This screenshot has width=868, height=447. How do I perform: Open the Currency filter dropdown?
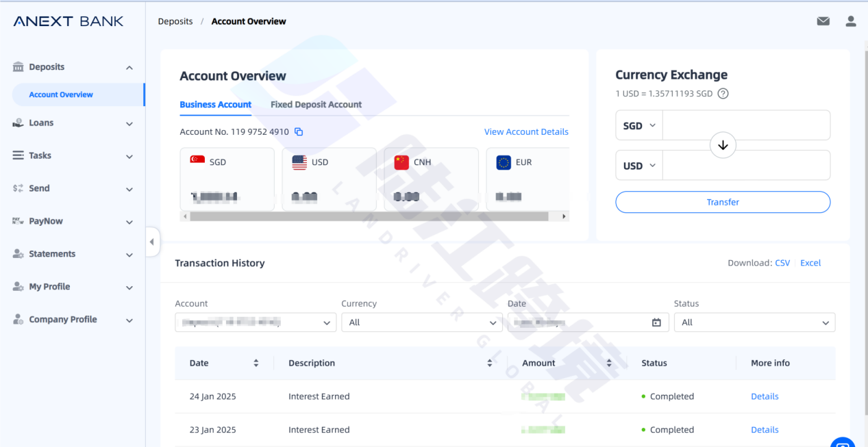click(x=421, y=322)
